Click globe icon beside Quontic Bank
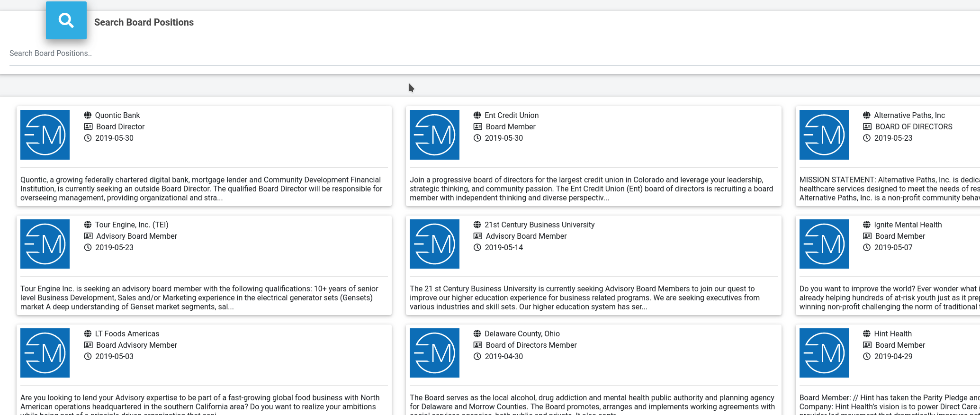This screenshot has height=415, width=980. tap(88, 115)
